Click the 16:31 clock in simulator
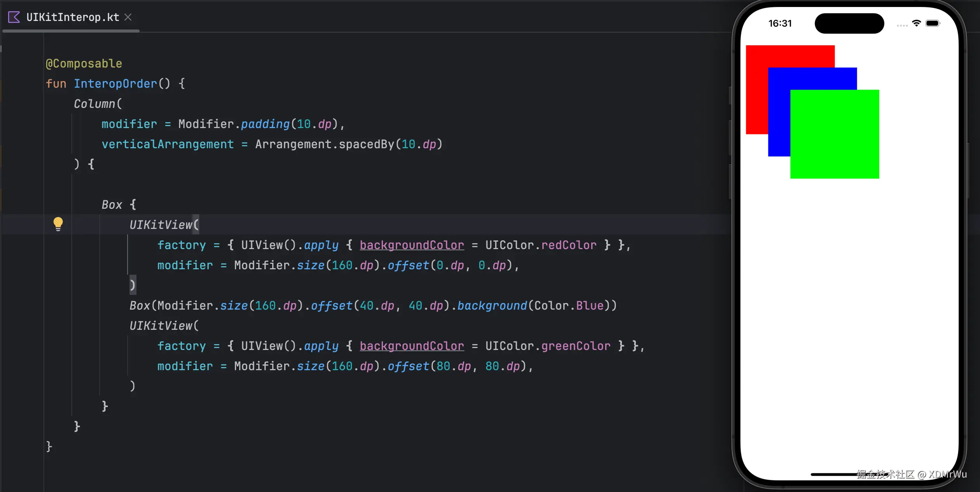Screen dimensions: 980x492 (780, 23)
